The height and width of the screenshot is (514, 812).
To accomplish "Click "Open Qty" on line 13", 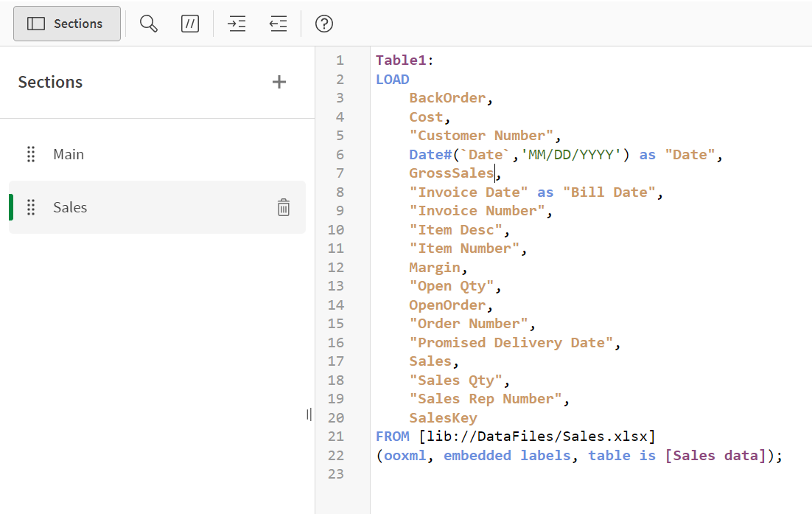I will pos(452,287).
